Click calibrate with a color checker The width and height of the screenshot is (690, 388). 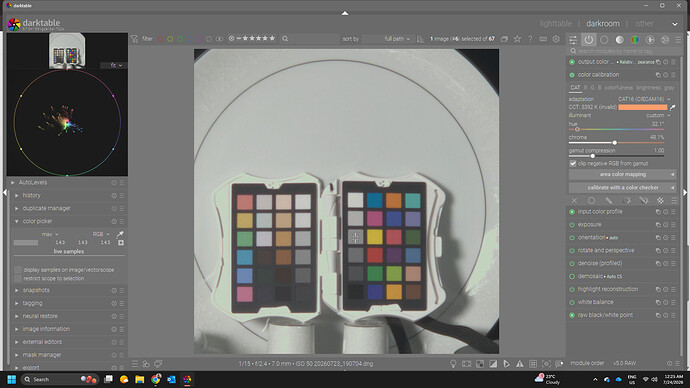pos(622,188)
